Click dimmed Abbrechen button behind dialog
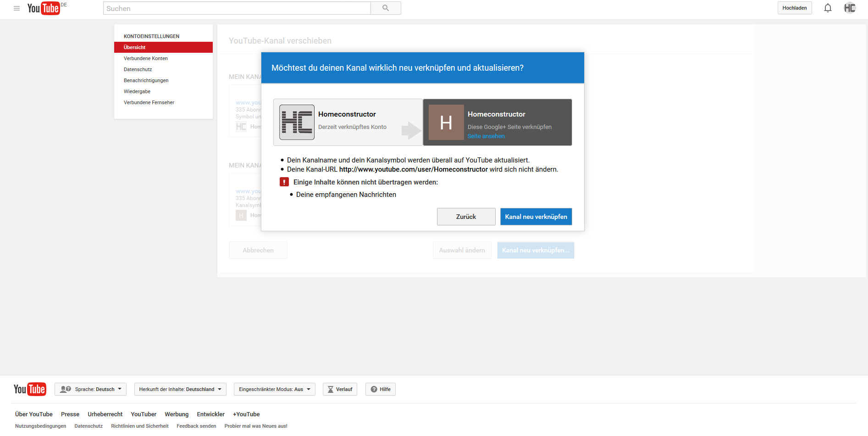The image size is (868, 436). tap(258, 250)
